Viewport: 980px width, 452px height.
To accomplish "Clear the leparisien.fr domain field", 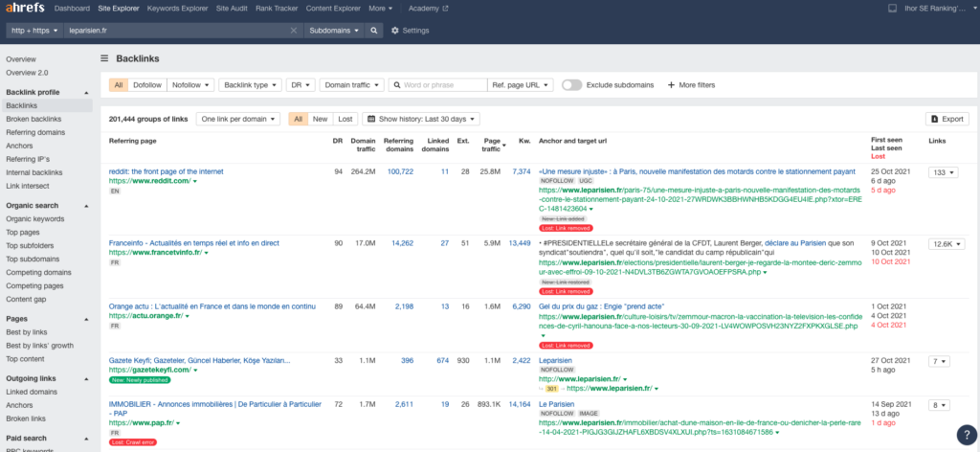I will tap(293, 30).
